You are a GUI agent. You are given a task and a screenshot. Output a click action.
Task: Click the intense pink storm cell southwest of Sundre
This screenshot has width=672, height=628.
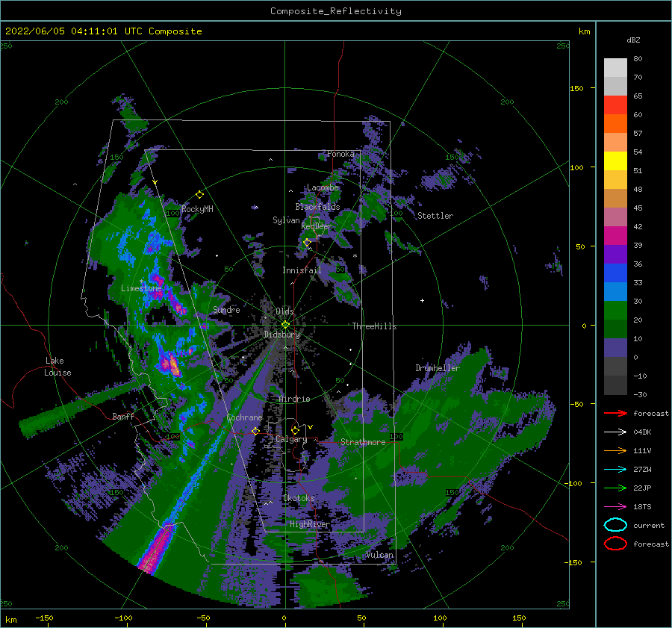170,364
